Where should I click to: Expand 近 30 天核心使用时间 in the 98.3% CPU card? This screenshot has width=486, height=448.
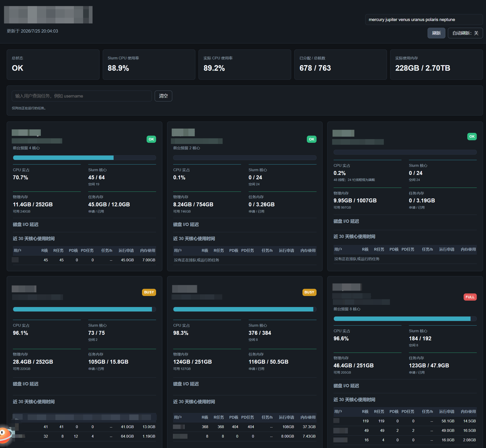point(194,402)
